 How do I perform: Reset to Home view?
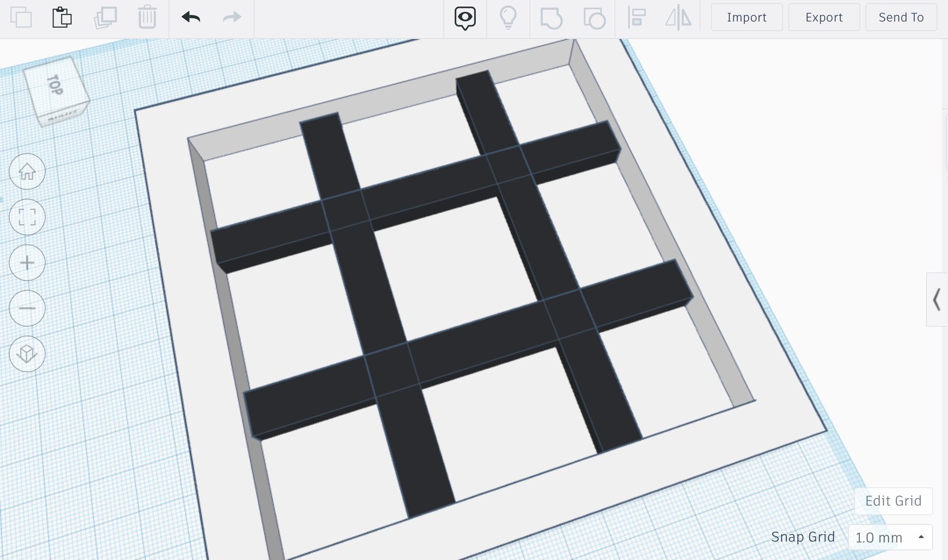(27, 171)
